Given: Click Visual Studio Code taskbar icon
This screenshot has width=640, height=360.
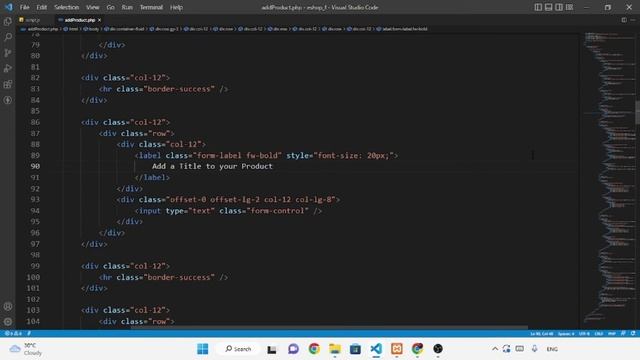Looking at the screenshot, I should (376, 349).
